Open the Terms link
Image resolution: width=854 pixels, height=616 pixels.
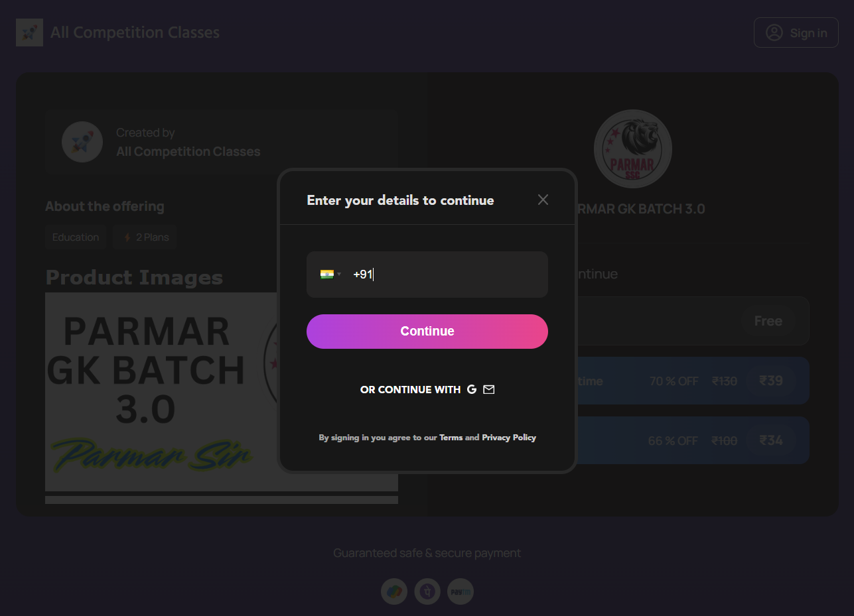coord(451,437)
